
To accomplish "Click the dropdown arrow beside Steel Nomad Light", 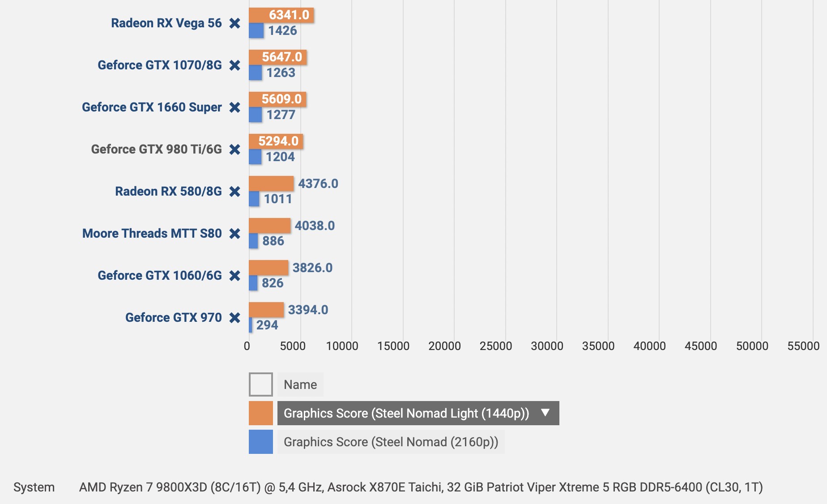I will click(545, 413).
